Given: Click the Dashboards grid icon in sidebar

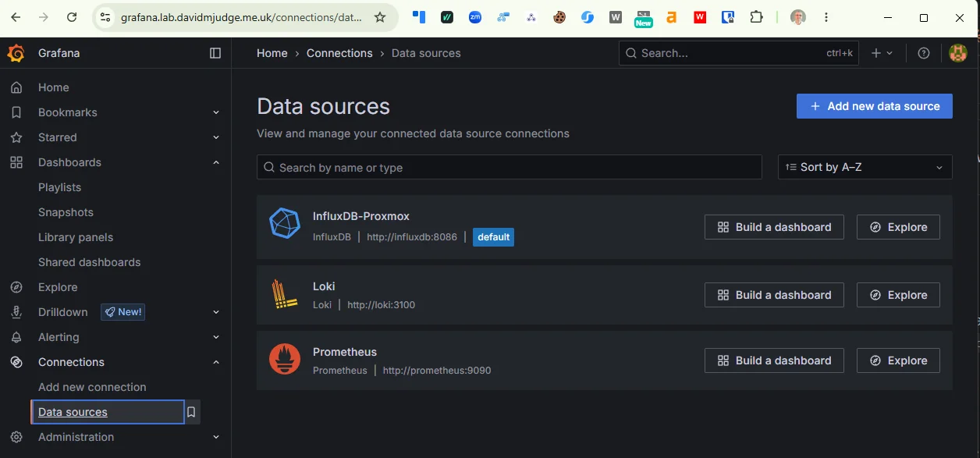Looking at the screenshot, I should pos(16,162).
